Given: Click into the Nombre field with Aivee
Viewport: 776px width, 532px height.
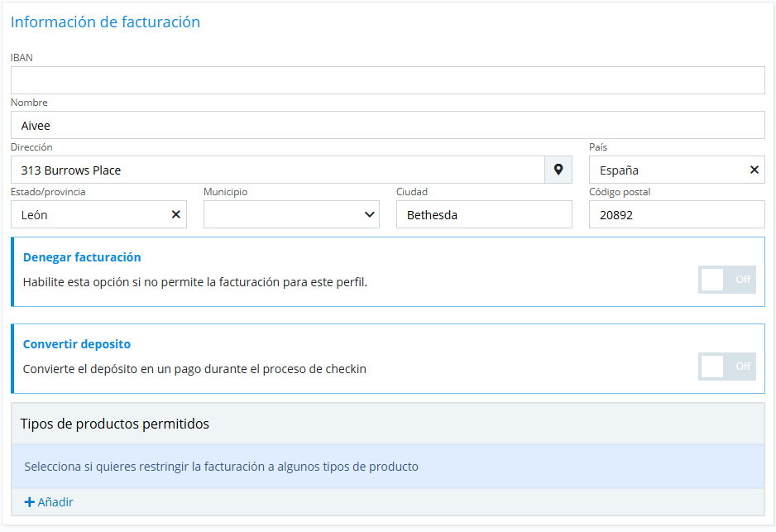Looking at the screenshot, I should 387,125.
